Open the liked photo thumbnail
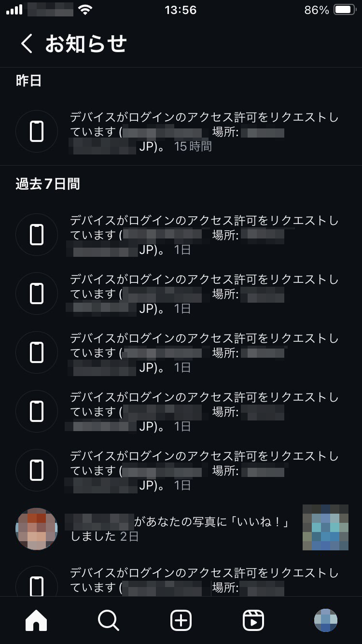 [x=325, y=527]
